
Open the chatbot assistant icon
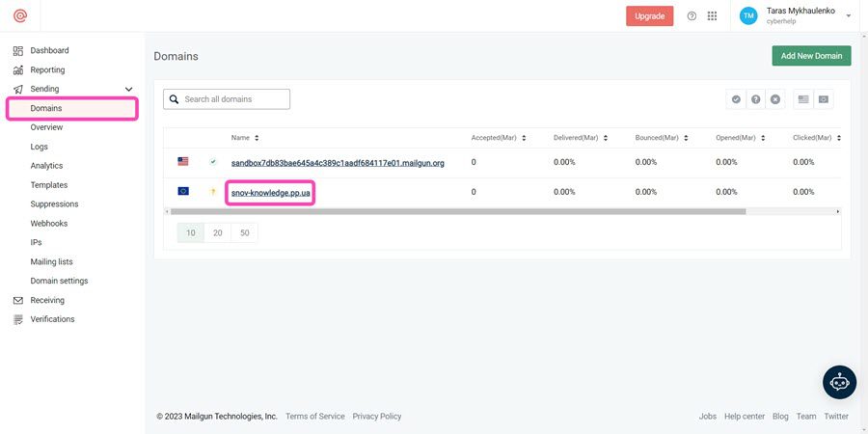tap(840, 382)
